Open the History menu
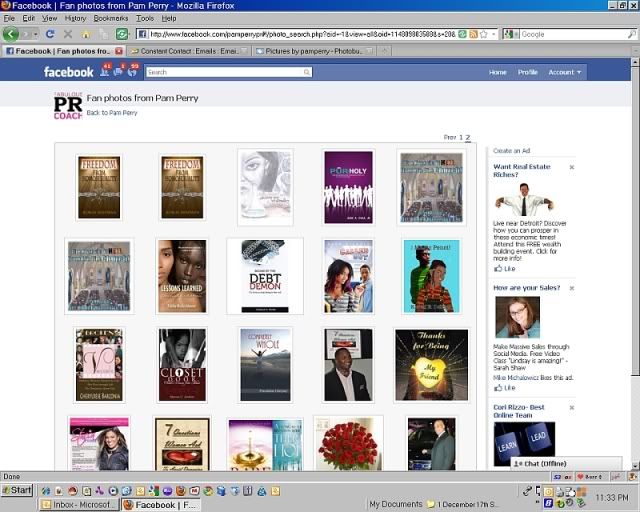 coord(75,18)
